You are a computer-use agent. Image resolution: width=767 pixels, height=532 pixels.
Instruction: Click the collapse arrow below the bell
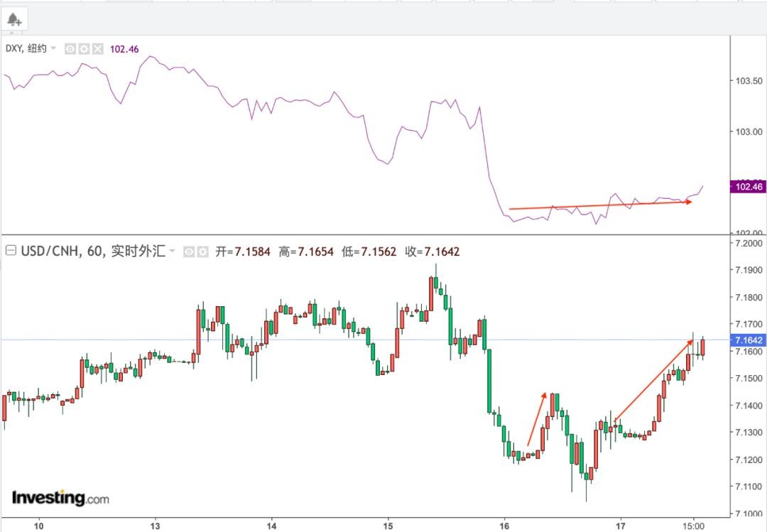[13, 33]
